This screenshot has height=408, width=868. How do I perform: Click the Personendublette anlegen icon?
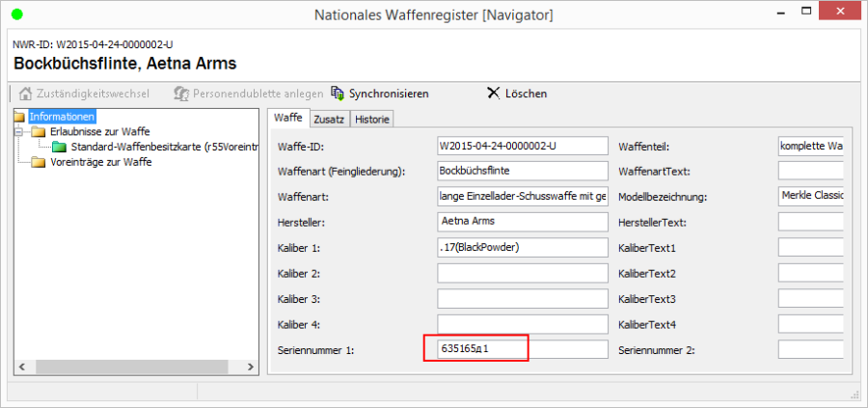click(180, 94)
